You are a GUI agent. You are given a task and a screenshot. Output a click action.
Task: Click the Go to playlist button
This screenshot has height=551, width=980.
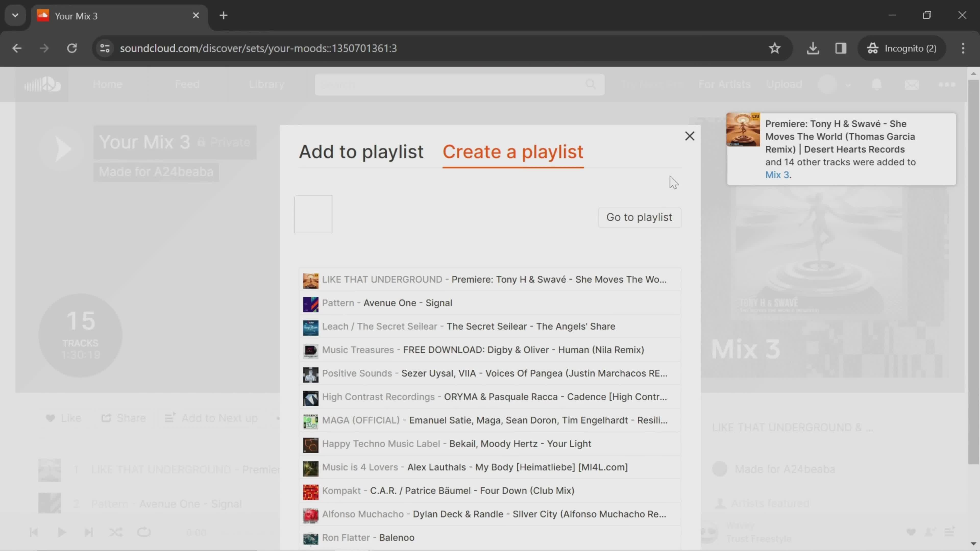639,217
